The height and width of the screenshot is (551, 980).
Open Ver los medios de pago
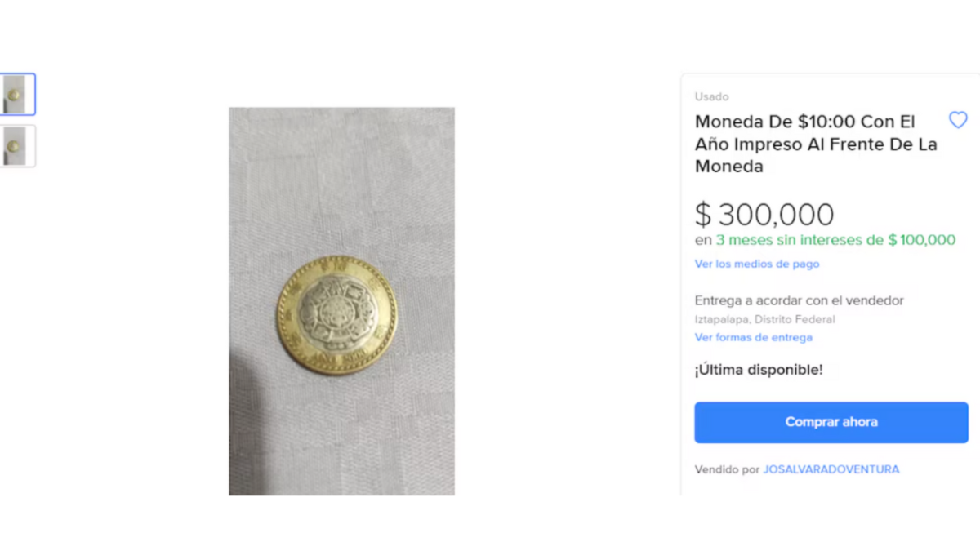[x=756, y=264]
